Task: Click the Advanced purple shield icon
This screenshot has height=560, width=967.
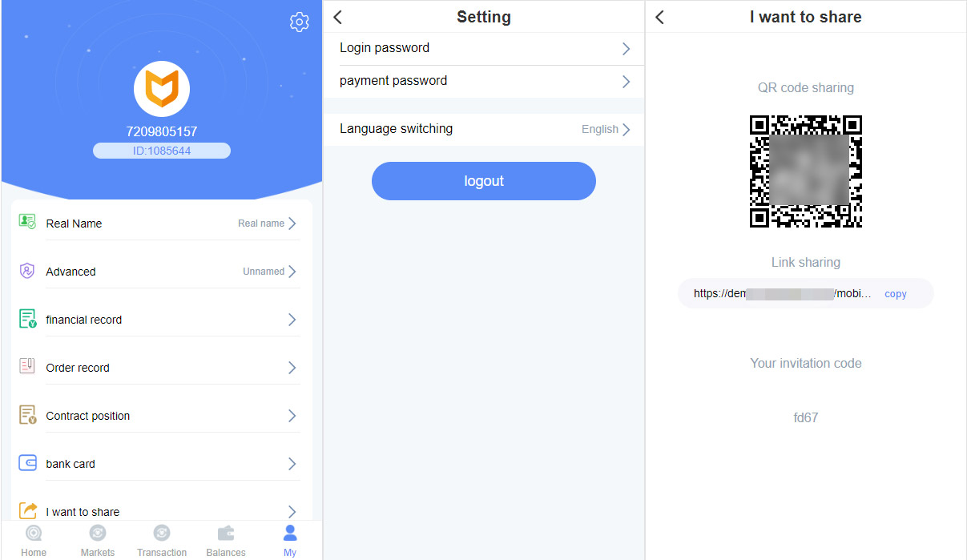Action: coord(27,271)
